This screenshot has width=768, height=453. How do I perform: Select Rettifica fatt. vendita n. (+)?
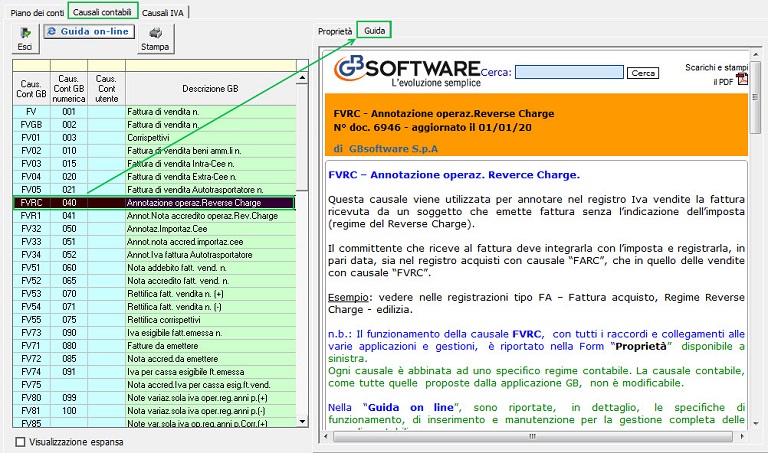click(154, 294)
